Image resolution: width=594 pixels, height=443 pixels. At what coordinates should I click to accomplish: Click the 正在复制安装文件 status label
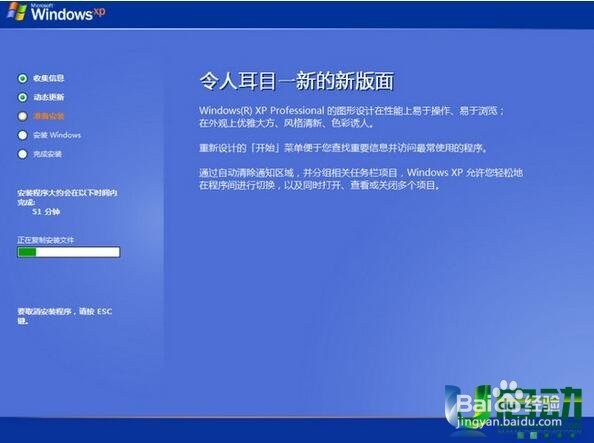point(45,240)
